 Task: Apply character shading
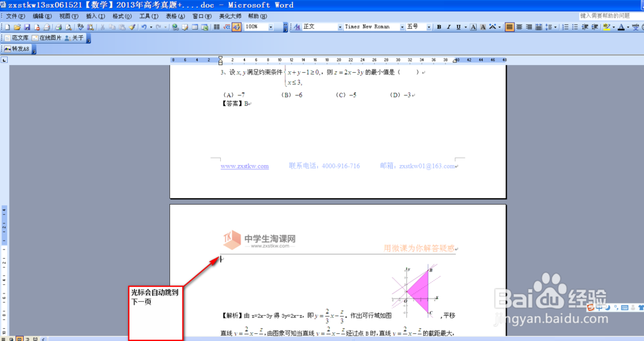(x=483, y=27)
